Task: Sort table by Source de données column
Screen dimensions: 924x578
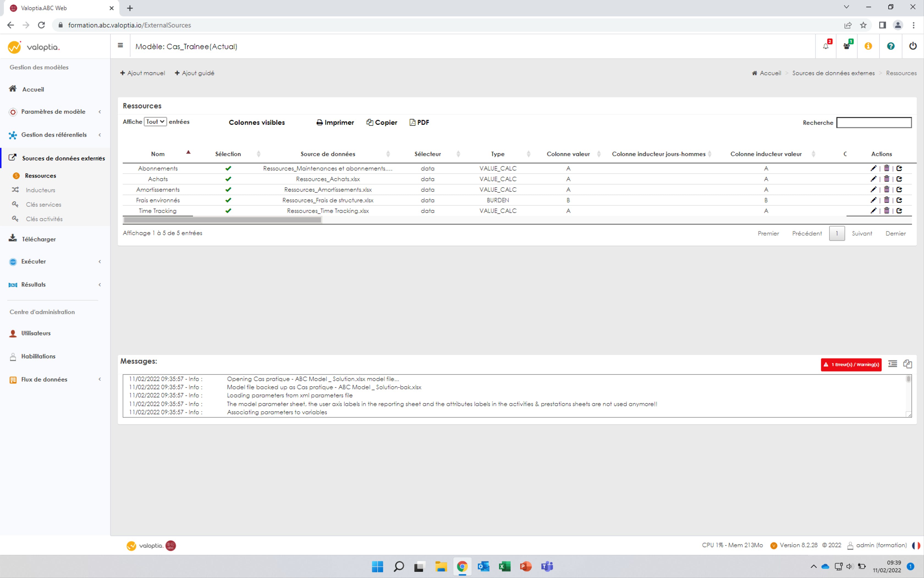Action: click(328, 154)
